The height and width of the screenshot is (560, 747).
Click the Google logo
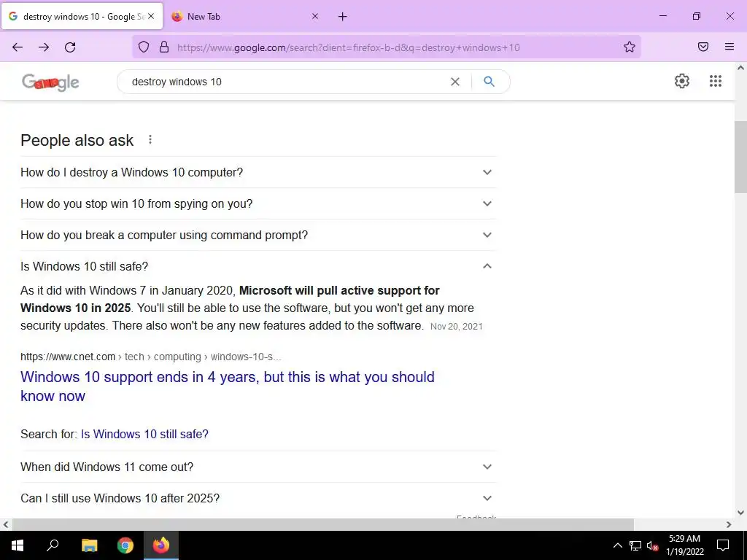[50, 82]
